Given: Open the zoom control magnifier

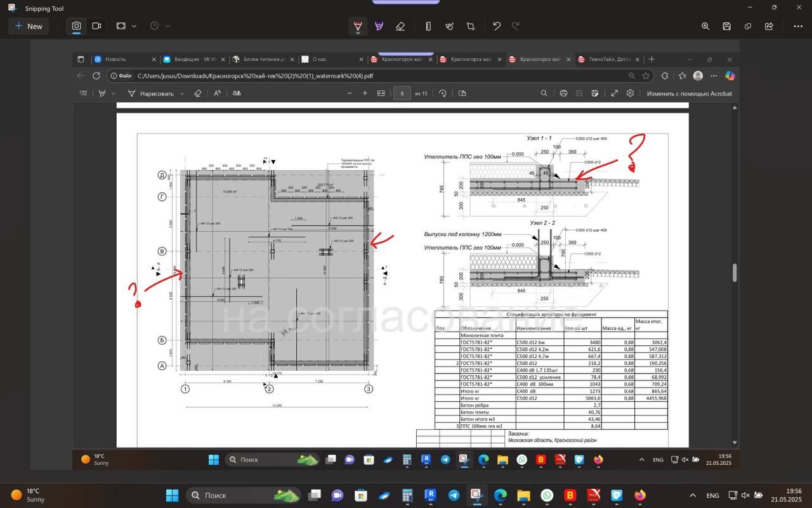Looking at the screenshot, I should click(x=705, y=26).
